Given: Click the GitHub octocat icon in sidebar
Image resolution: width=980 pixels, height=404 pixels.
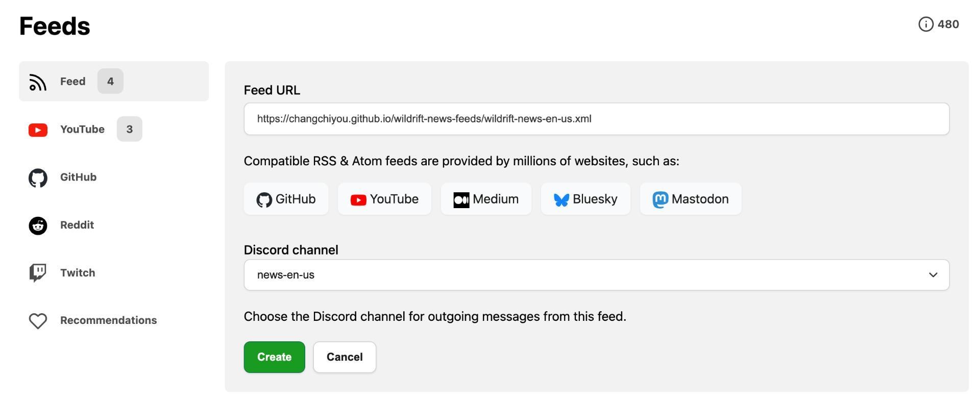Looking at the screenshot, I should coord(38,178).
